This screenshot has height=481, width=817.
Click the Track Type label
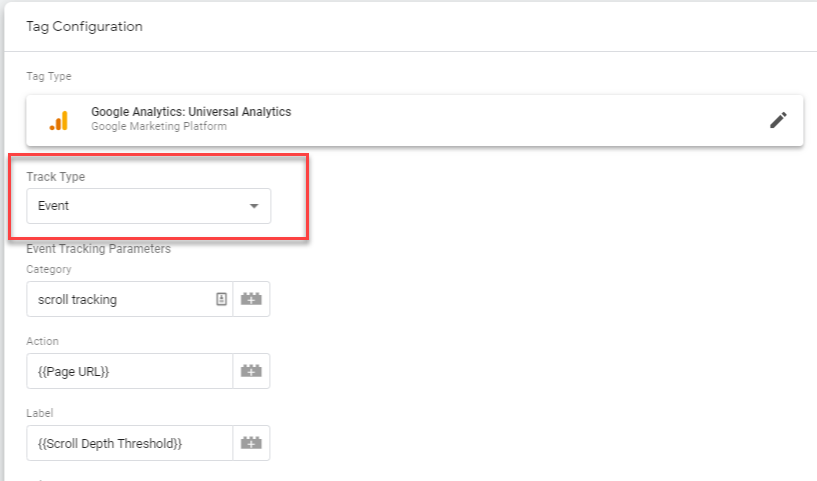point(55,176)
